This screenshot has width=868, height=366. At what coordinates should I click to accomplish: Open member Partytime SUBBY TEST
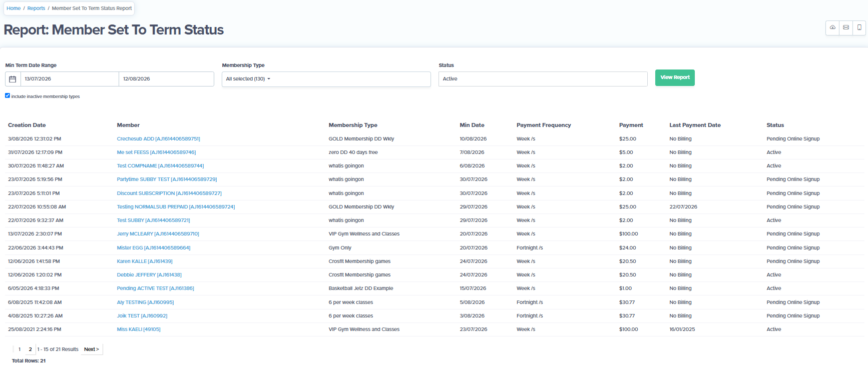click(x=167, y=179)
